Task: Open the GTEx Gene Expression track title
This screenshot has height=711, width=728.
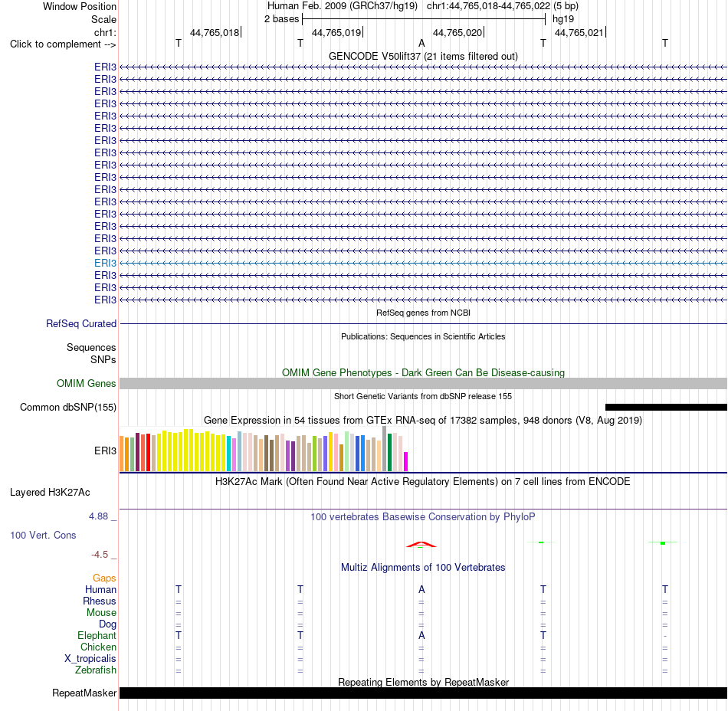Action: pyautogui.click(x=423, y=421)
